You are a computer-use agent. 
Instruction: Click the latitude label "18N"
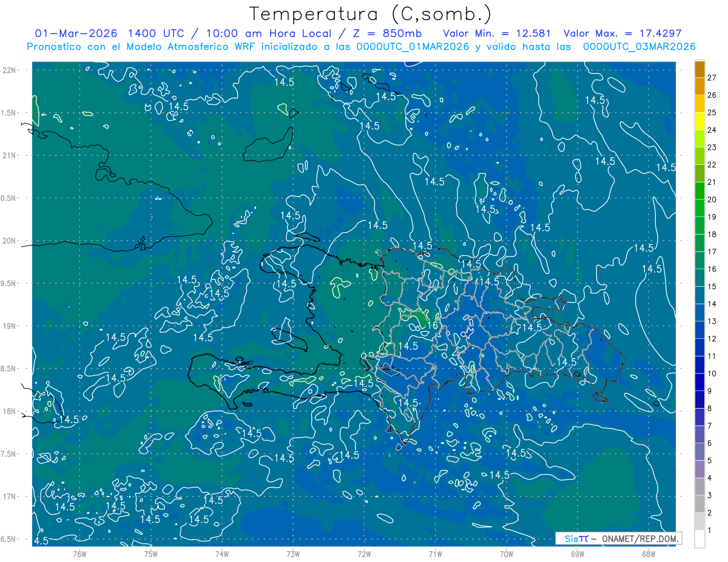coord(9,412)
